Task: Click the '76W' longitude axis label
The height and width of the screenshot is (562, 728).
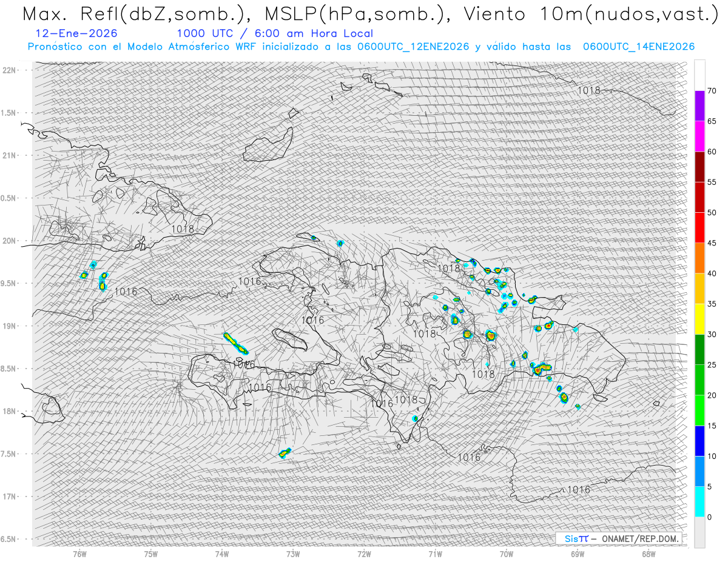Action: pos(79,554)
